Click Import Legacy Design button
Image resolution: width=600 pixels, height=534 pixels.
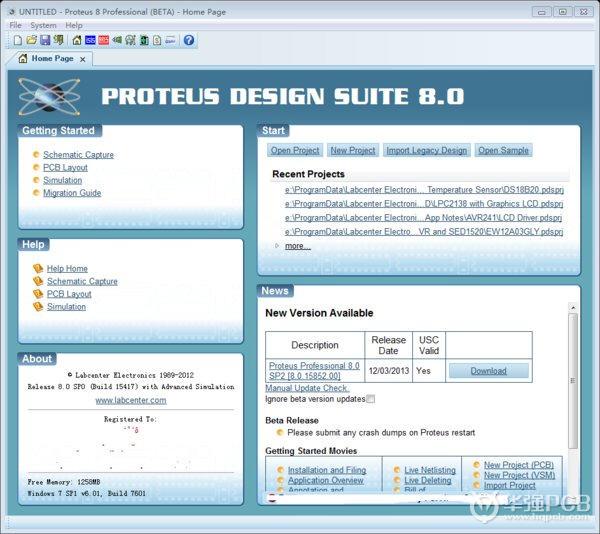(426, 151)
